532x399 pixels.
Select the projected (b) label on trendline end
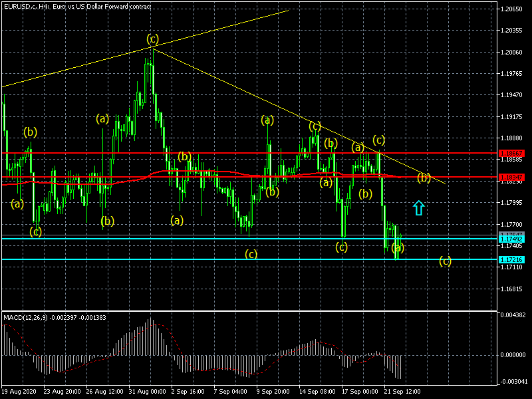click(424, 178)
